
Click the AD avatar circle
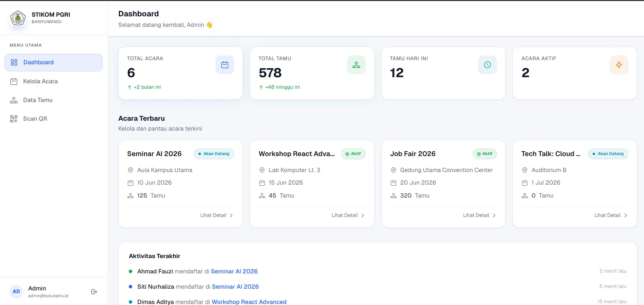(x=16, y=291)
